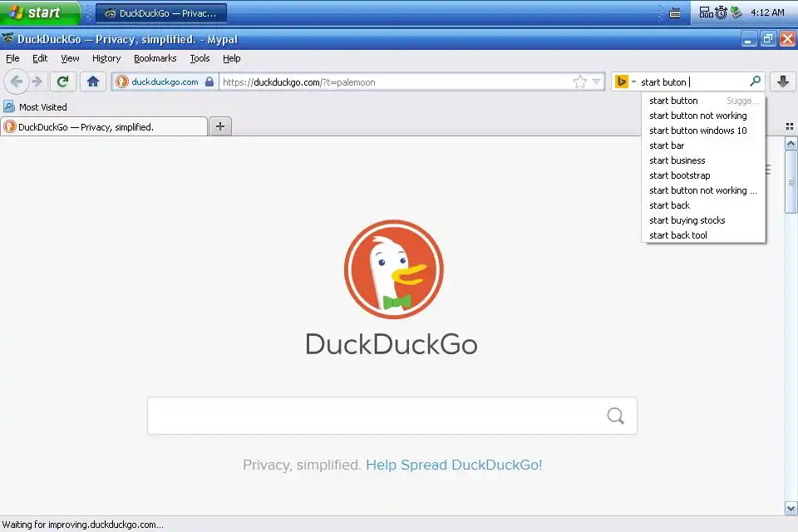Image resolution: width=798 pixels, height=532 pixels.
Task: Click the DuckDuckGo page search magnifier button
Action: coord(615,416)
